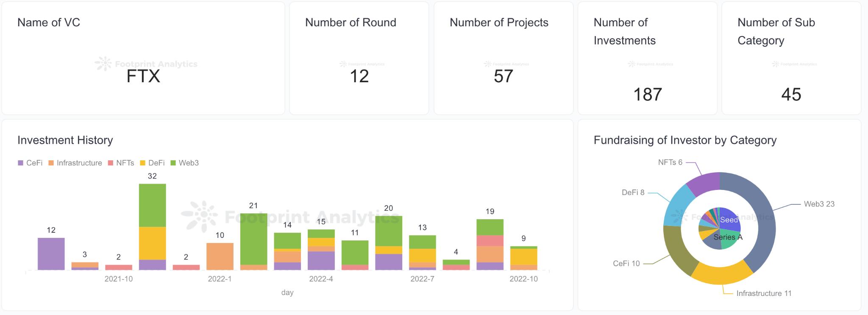Screen dimensions: 868x315
Task: Select the purple NFTs 6 donut segment
Action: (x=704, y=181)
